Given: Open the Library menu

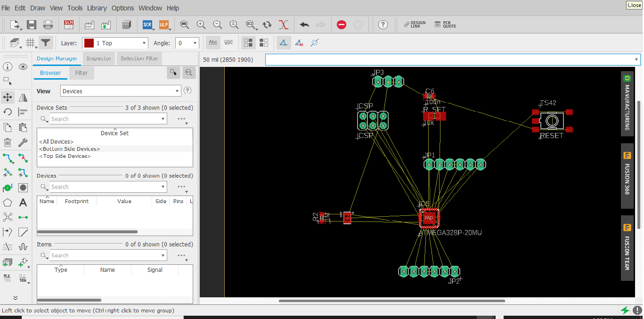Looking at the screenshot, I should coord(97,8).
